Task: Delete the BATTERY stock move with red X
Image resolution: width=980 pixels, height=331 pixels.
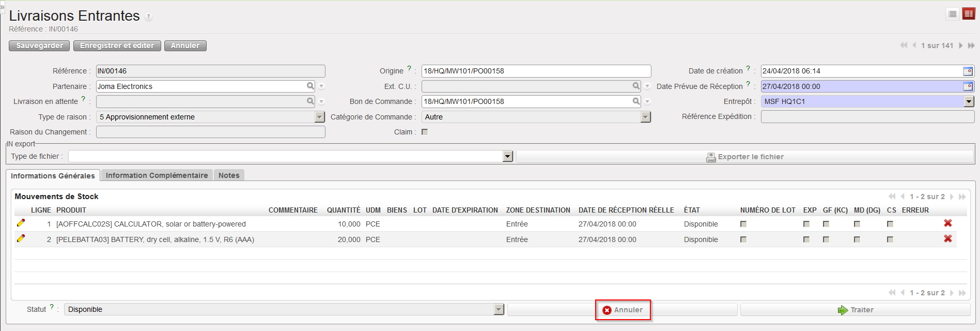Action: coord(947,239)
